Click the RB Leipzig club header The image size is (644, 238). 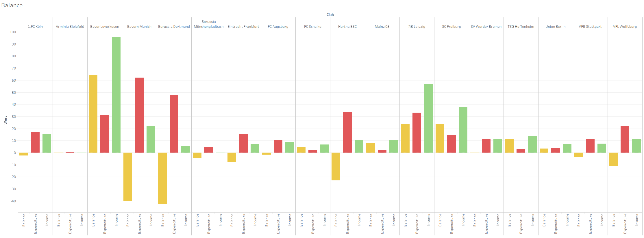coord(417,27)
